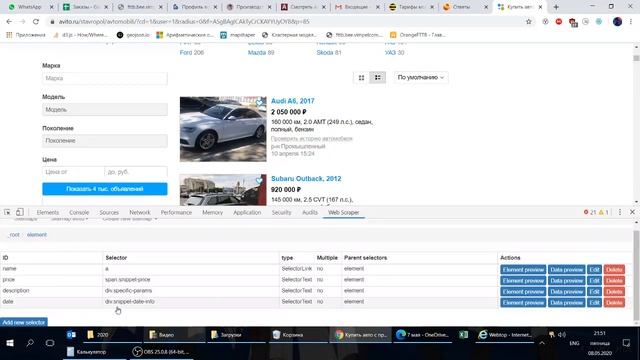640x360 pixels.
Task: Click the Mazda 89 brand link
Action: click(261, 53)
